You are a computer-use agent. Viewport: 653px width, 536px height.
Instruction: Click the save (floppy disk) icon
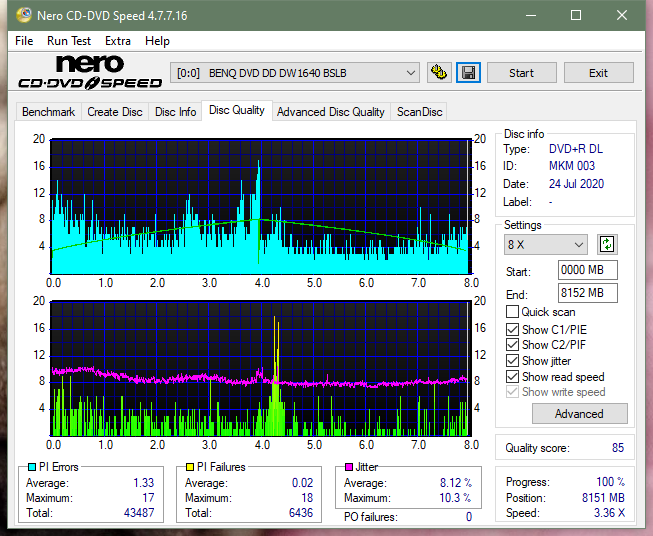coord(469,73)
